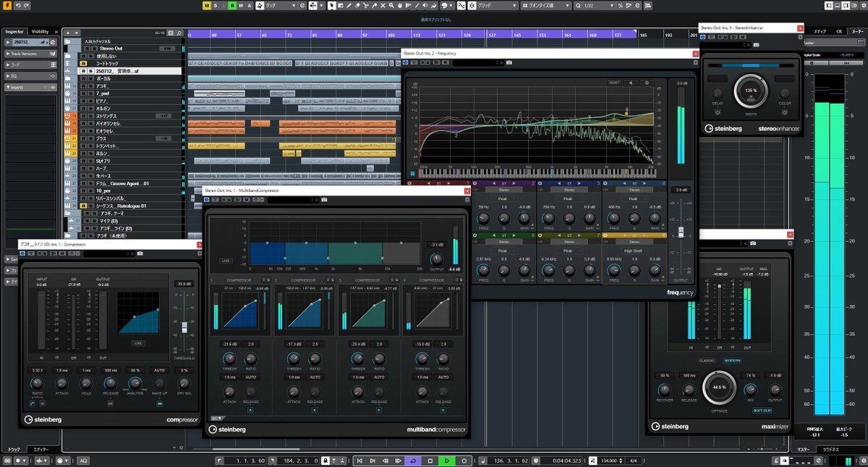
Task: Open Frequency EQ settings gear icon
Action: tap(647, 83)
